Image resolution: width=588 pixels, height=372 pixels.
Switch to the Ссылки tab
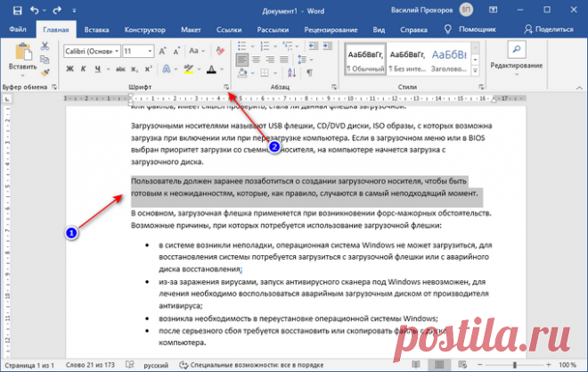(x=229, y=29)
